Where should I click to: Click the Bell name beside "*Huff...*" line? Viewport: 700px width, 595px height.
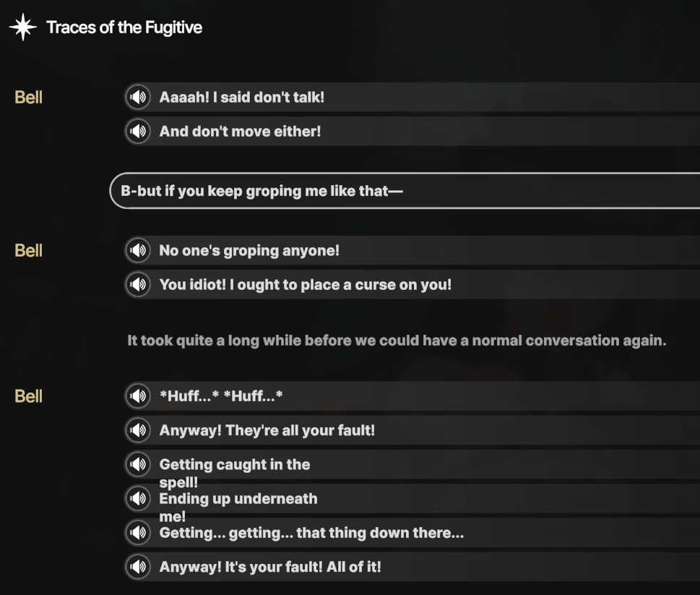(x=29, y=396)
